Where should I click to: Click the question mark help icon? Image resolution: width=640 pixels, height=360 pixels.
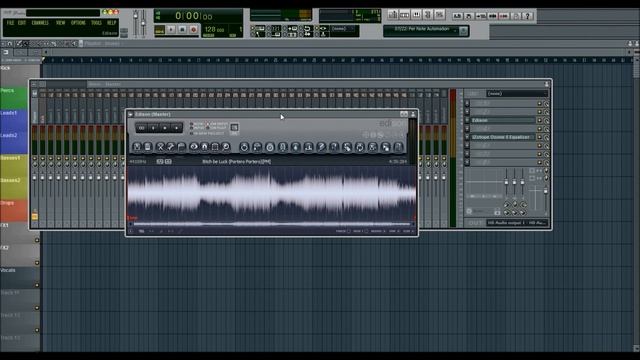coord(527,16)
